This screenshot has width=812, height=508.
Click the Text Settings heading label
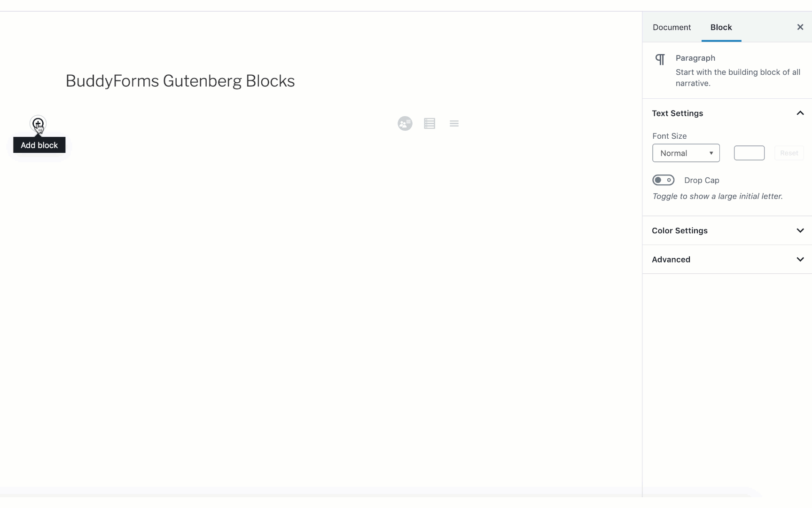click(x=677, y=113)
